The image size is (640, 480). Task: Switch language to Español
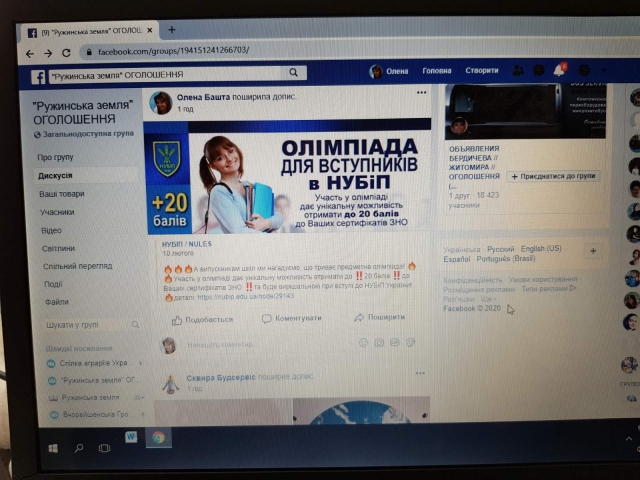coord(457,259)
